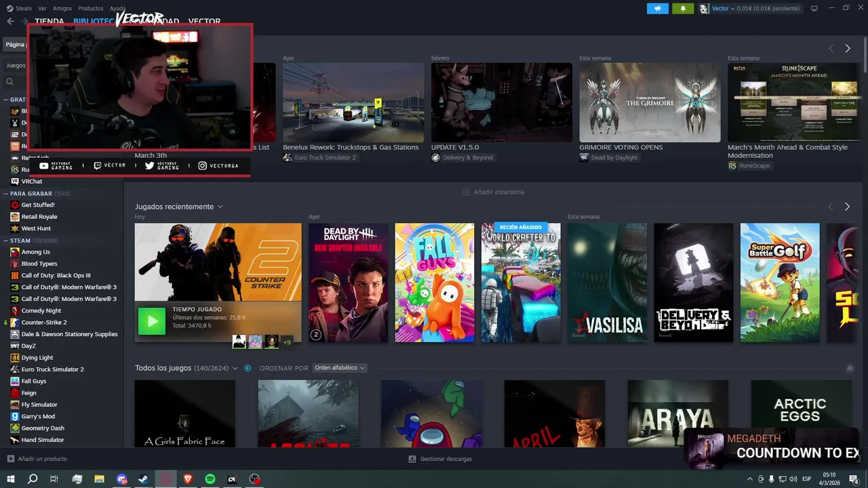Click Añadir un producto

pos(37,459)
